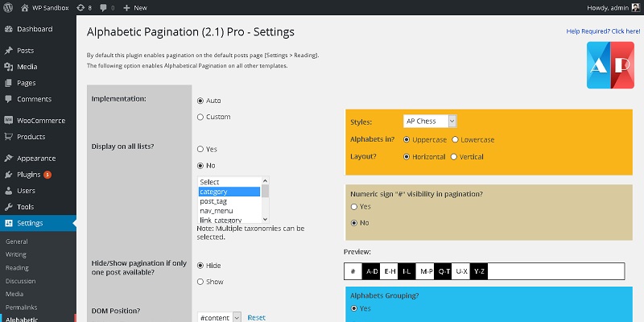The height and width of the screenshot is (322, 644).
Task: Click the U-X preview pagination cell
Action: coord(460,271)
